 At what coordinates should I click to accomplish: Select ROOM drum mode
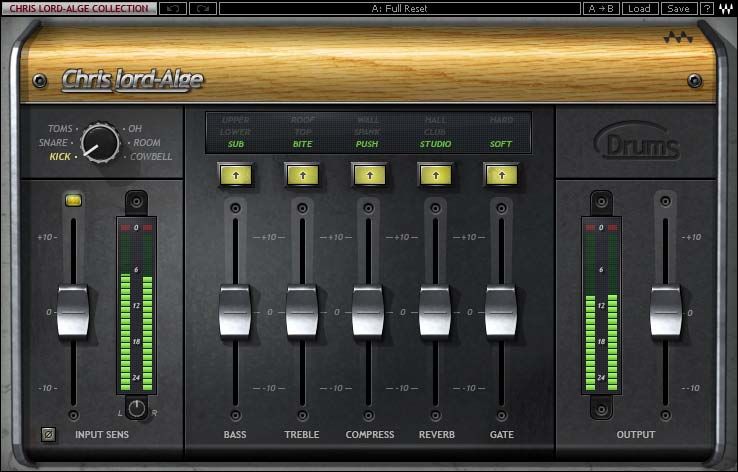tap(147, 142)
